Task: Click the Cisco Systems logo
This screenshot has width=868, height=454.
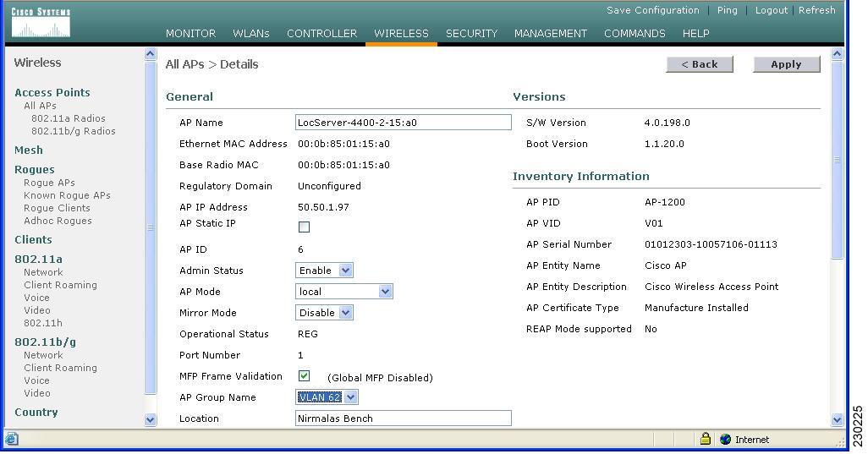Action: point(41,23)
